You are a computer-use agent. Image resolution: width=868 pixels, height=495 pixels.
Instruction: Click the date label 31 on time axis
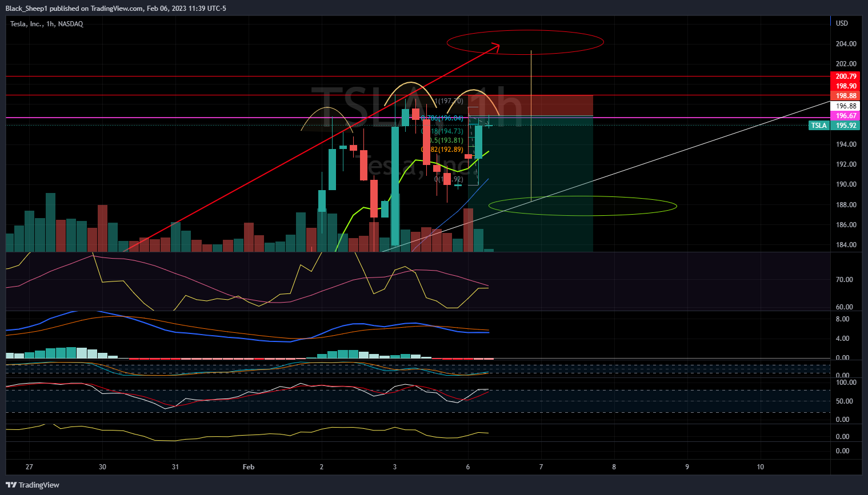point(175,467)
